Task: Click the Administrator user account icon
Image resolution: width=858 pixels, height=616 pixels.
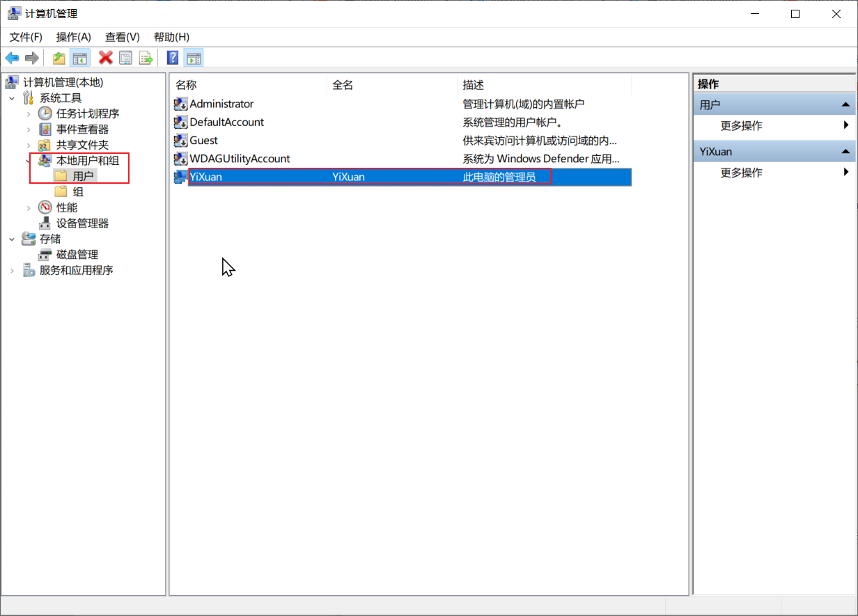Action: point(180,104)
